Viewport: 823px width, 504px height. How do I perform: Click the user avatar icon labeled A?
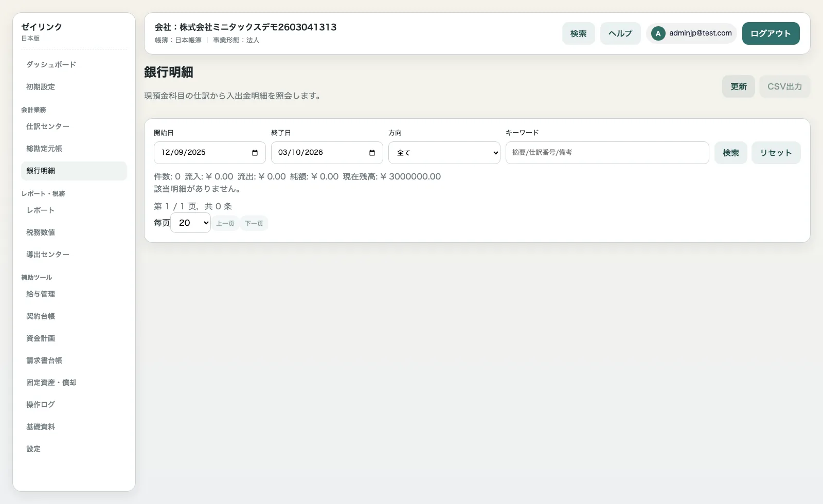pos(658,33)
